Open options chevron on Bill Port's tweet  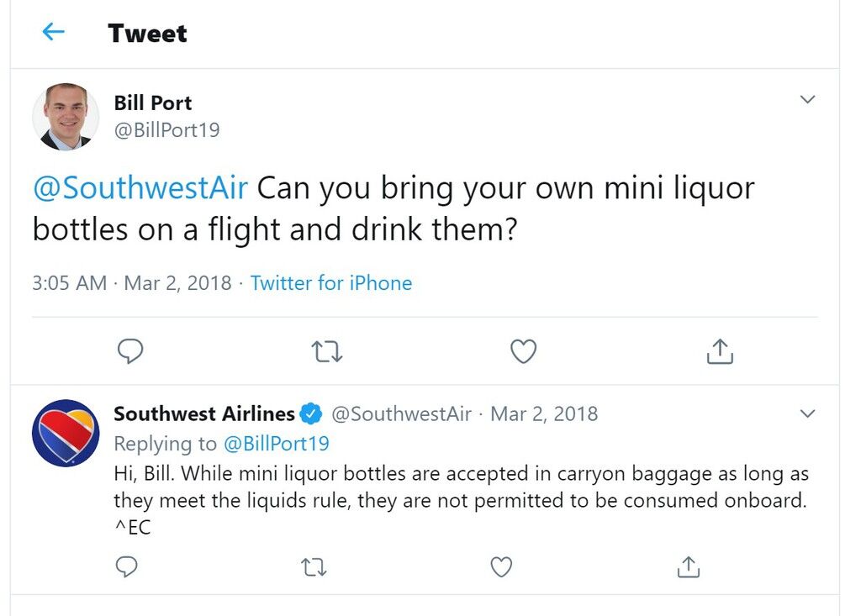(807, 99)
